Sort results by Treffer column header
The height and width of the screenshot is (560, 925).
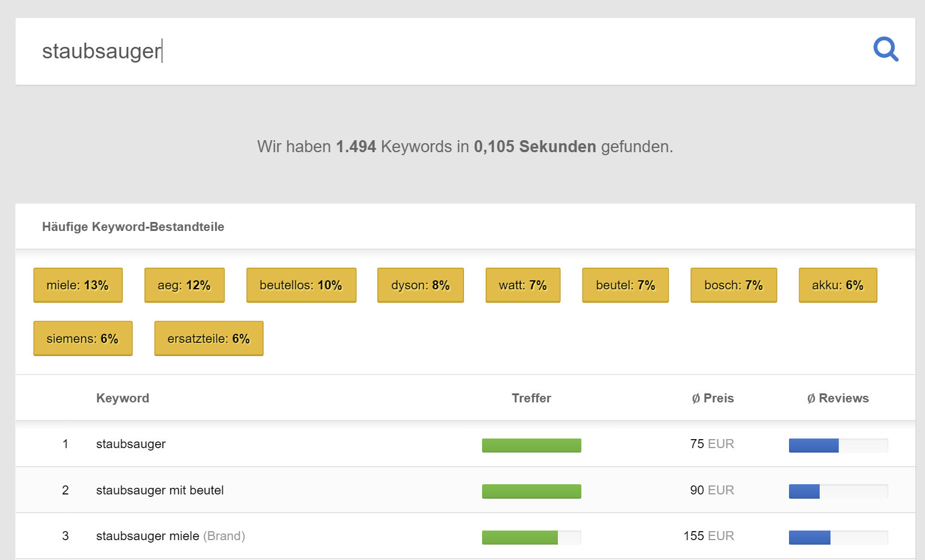point(531,398)
